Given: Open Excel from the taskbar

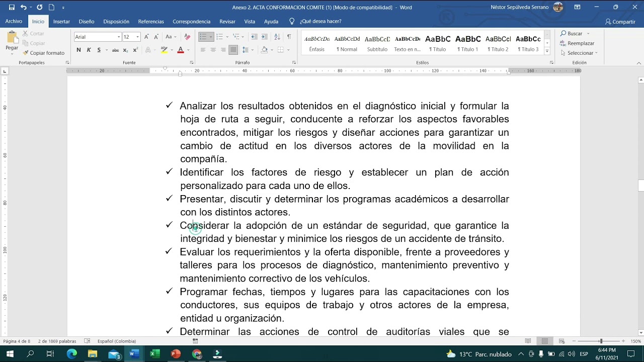Looking at the screenshot, I should tap(155, 354).
